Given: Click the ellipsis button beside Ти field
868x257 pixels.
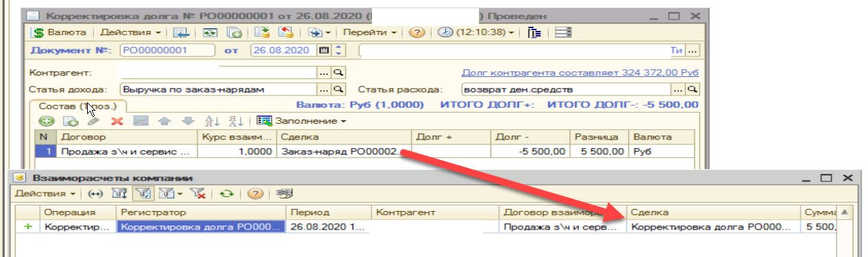Looking at the screenshot, I should (693, 50).
